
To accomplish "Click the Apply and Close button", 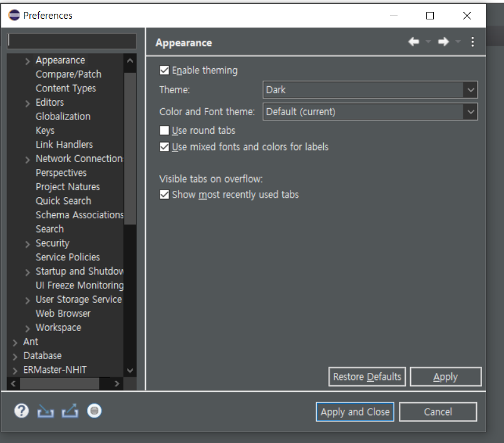I will (x=355, y=412).
